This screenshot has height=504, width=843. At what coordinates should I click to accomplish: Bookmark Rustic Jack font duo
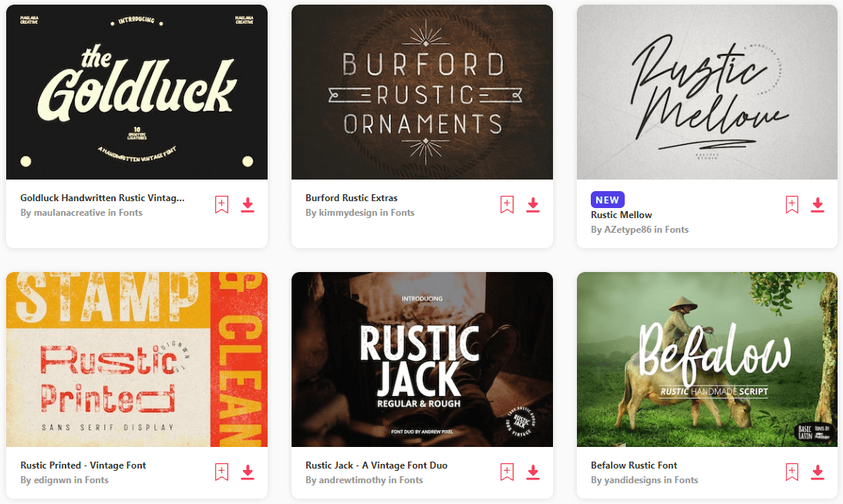pyautogui.click(x=507, y=472)
